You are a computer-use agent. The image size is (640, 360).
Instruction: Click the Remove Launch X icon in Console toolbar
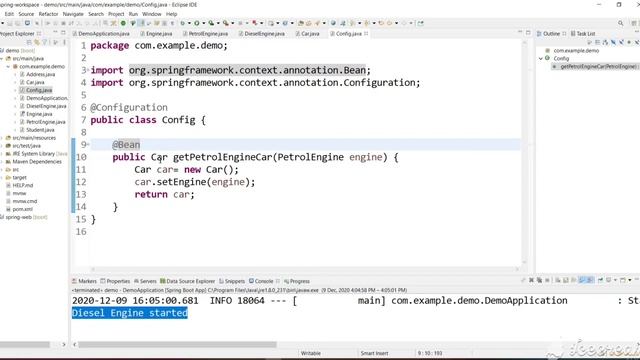coord(531,280)
